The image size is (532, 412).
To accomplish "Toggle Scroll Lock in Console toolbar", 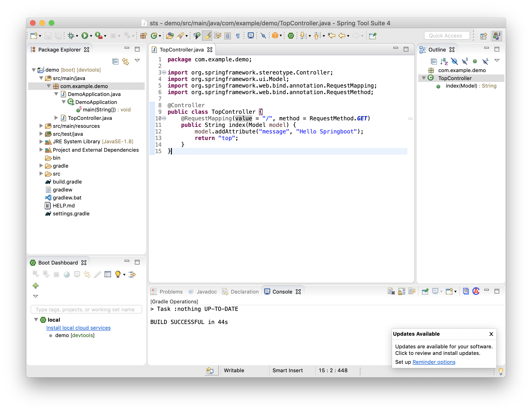I will pos(401,291).
